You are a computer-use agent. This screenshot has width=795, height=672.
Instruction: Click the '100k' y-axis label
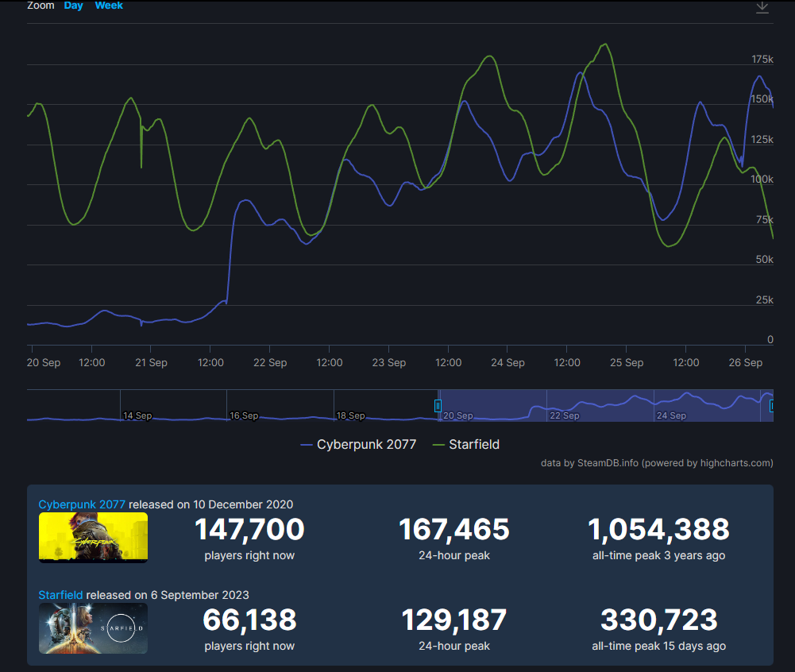coord(762,179)
